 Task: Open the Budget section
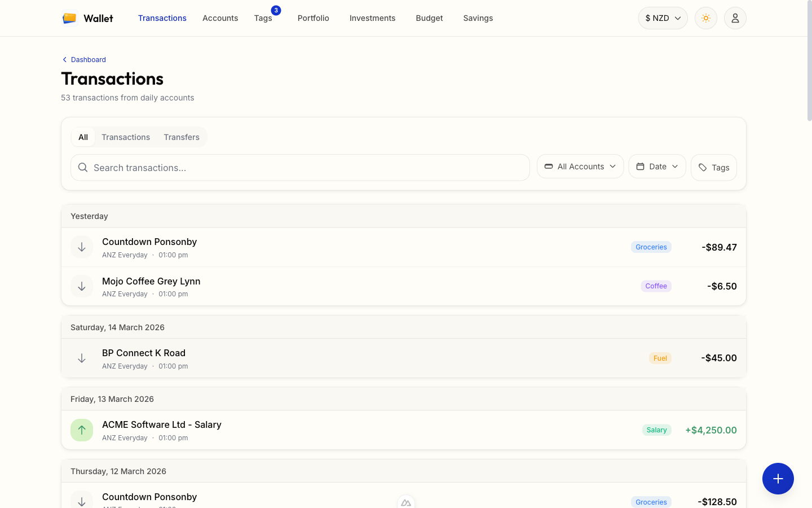click(x=429, y=18)
